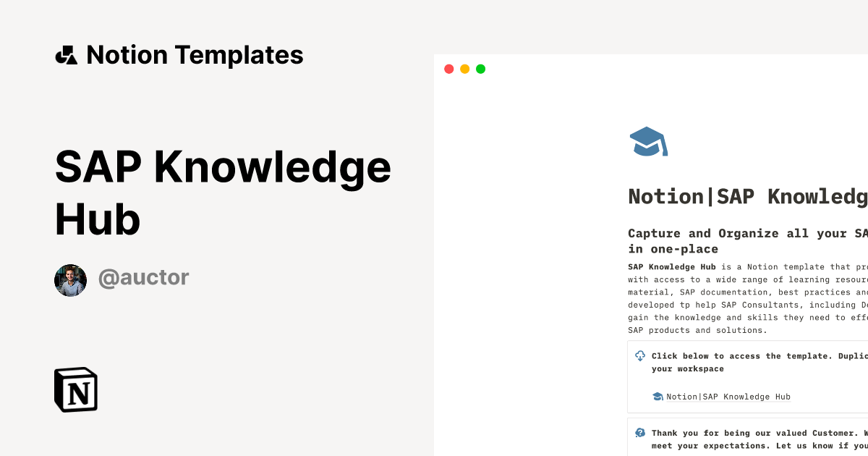Click the small graduation cap beside the page link
Viewport: 868px width, 456px height.
tap(656, 396)
